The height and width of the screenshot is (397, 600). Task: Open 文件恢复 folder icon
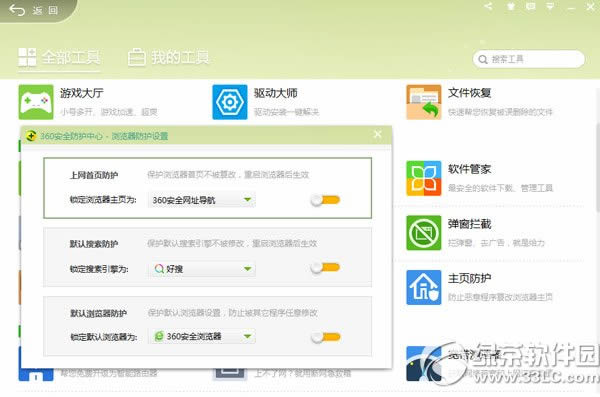point(424,102)
